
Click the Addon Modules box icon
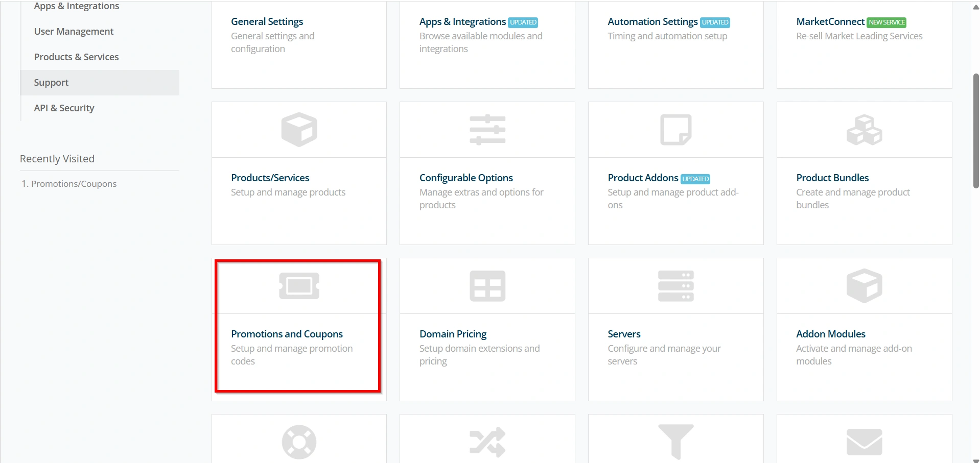coord(865,286)
